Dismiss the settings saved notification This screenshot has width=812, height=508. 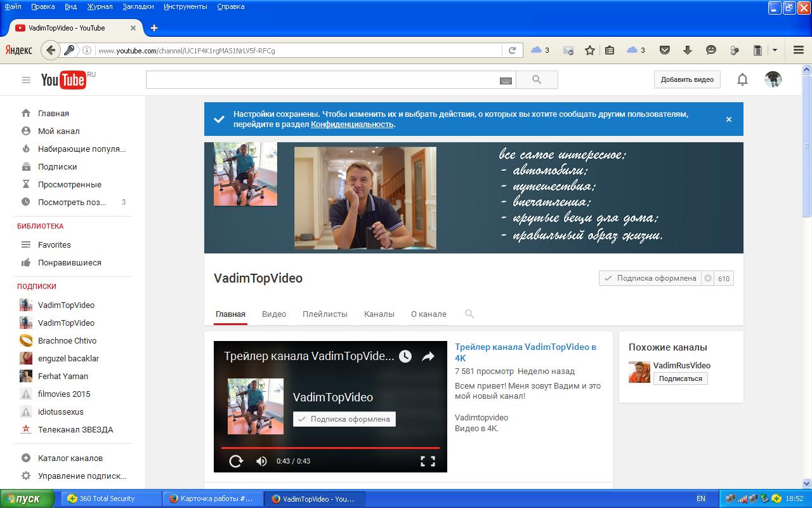click(729, 119)
